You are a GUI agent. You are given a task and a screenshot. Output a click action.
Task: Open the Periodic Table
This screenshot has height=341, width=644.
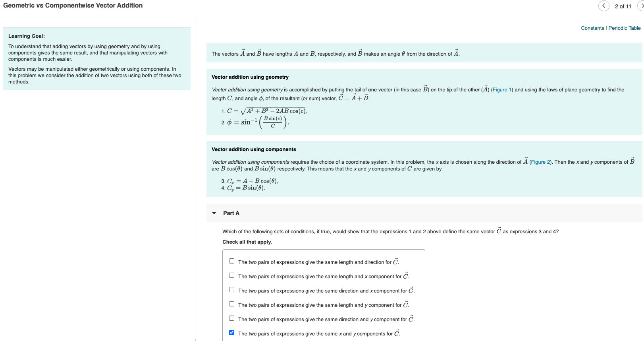coord(625,28)
